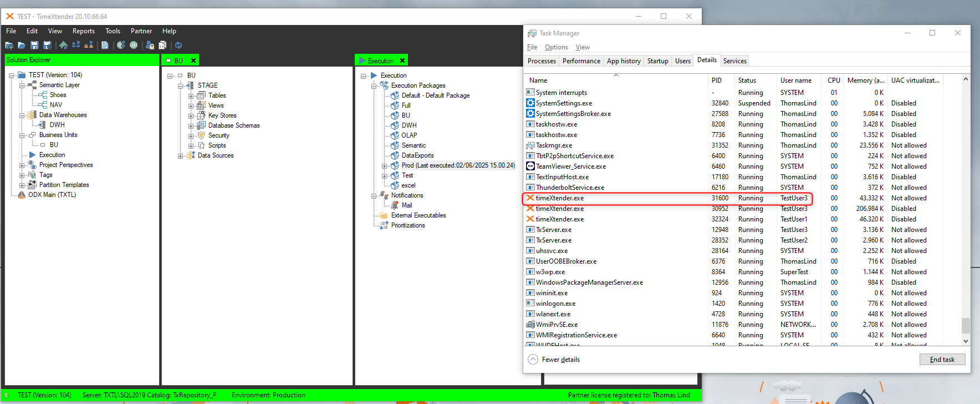
Task: Expand the Prod execution package node
Action: point(385,165)
